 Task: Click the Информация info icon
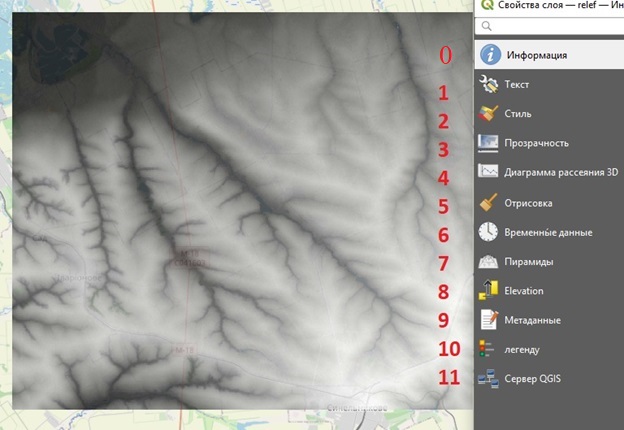[490, 55]
